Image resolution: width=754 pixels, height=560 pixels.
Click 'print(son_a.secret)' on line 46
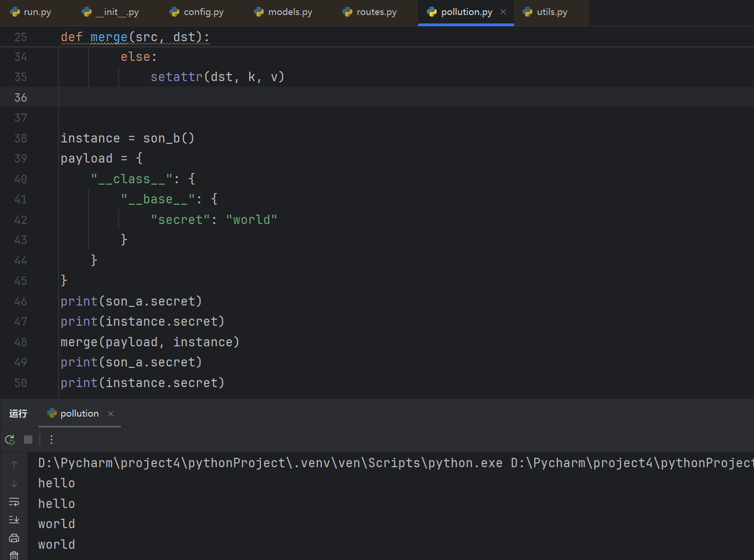(x=131, y=301)
